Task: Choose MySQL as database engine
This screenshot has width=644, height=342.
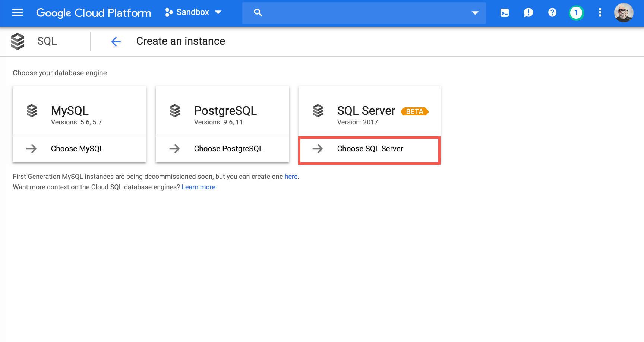Action: (x=77, y=149)
